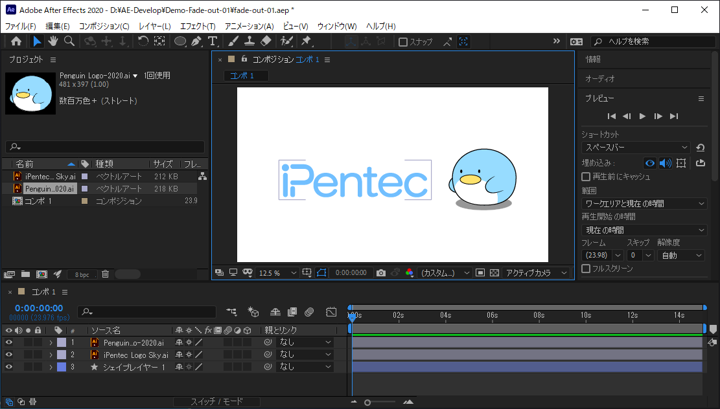The height and width of the screenshot is (409, 720).
Task: Click label color swatch of layer 1
Action: (x=61, y=342)
